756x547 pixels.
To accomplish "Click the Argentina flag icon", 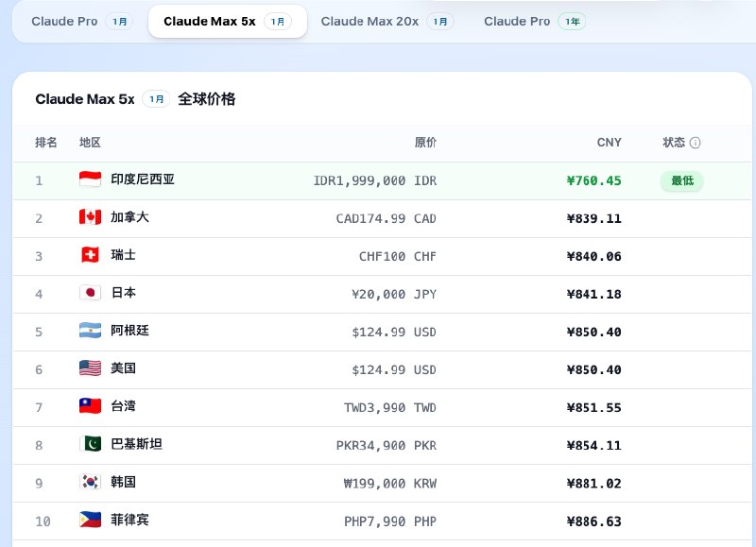I will [x=90, y=331].
